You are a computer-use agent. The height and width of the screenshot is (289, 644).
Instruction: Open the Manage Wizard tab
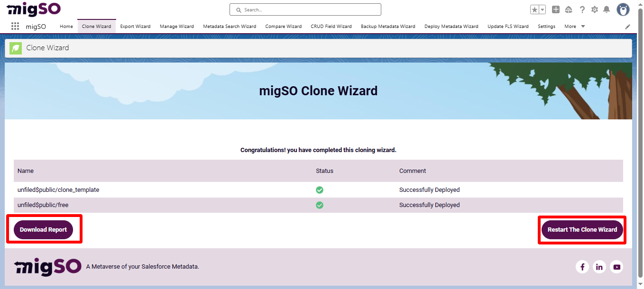(177, 27)
